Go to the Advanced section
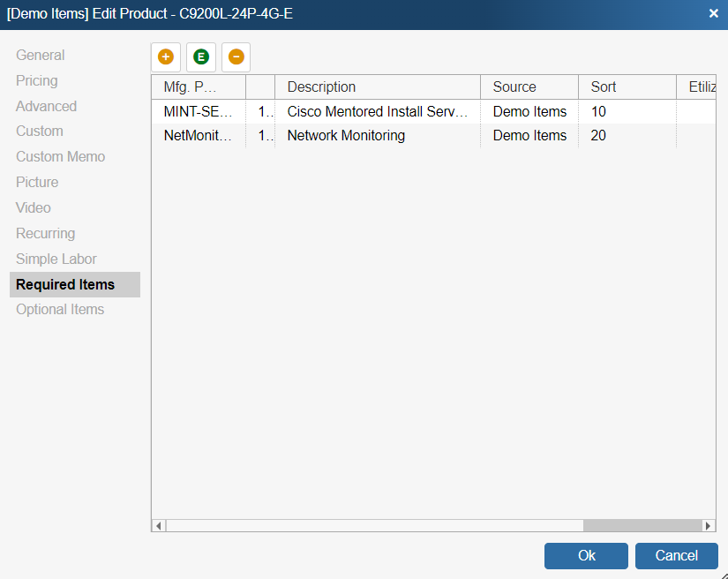Screen dimensions: 728x579 pyautogui.click(x=47, y=107)
